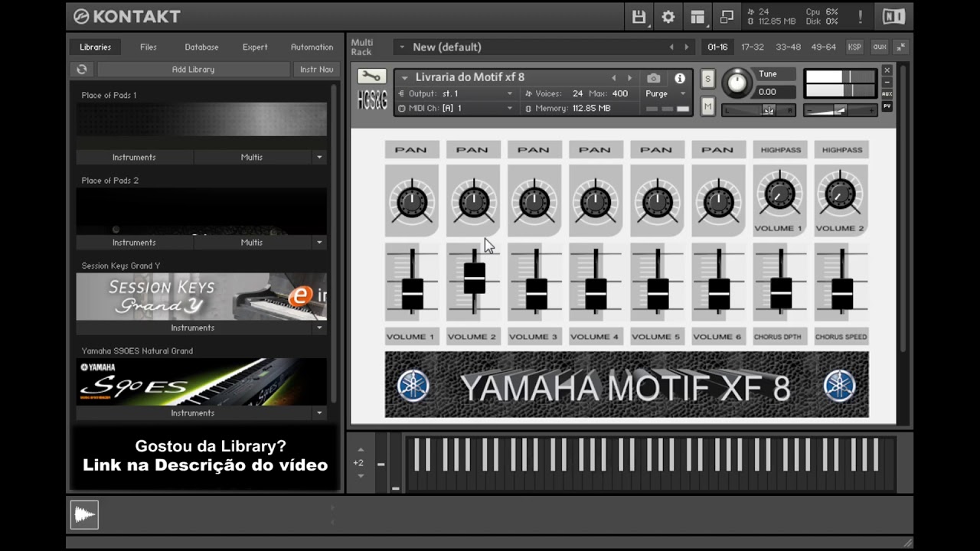Minimize instrument with the minus button
The width and height of the screenshot is (980, 551).
887,82
